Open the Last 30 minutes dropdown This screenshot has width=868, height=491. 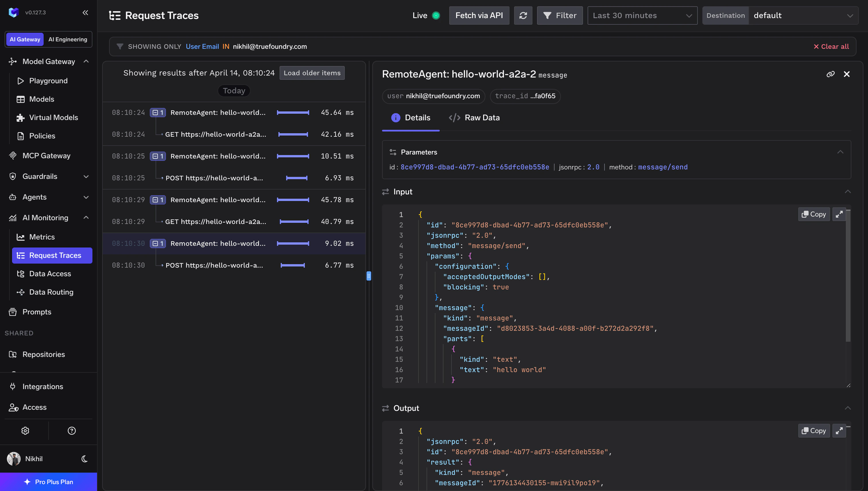click(642, 16)
